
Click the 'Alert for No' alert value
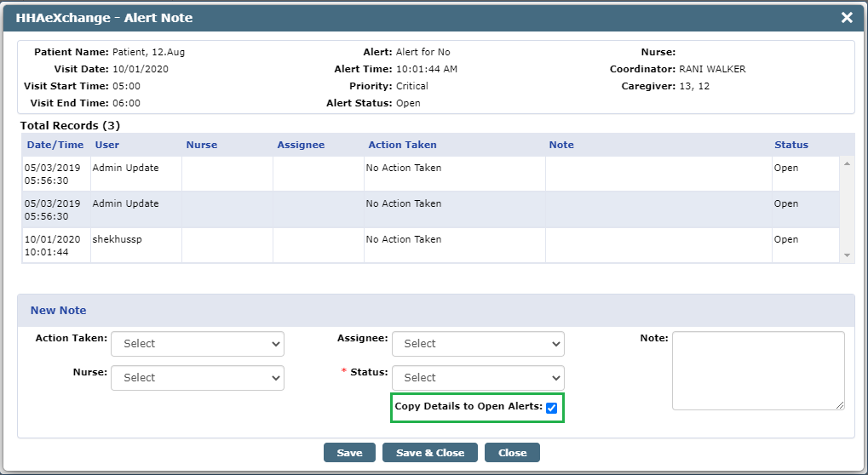point(423,52)
